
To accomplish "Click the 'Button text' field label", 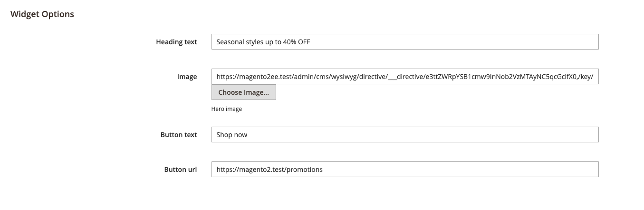I will [179, 135].
